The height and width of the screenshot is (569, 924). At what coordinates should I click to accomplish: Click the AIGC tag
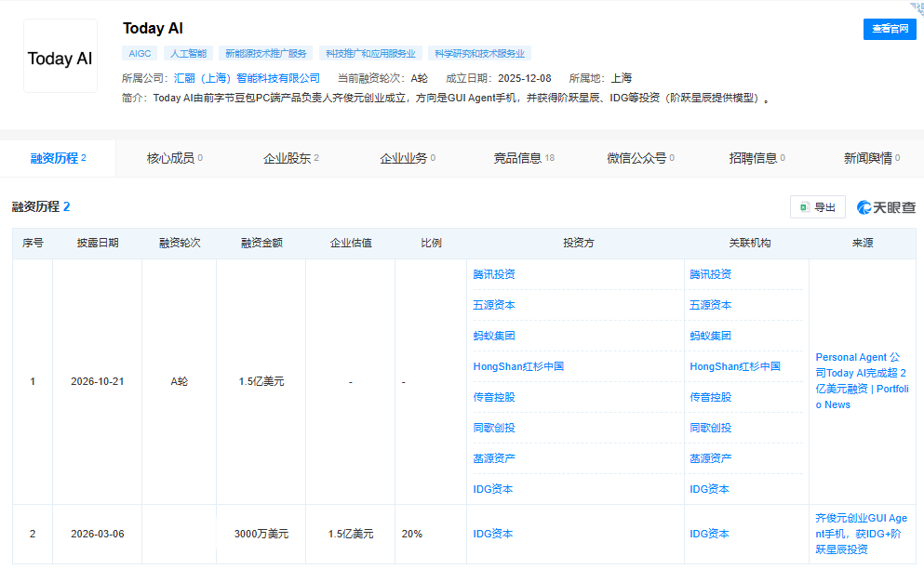pyautogui.click(x=140, y=54)
